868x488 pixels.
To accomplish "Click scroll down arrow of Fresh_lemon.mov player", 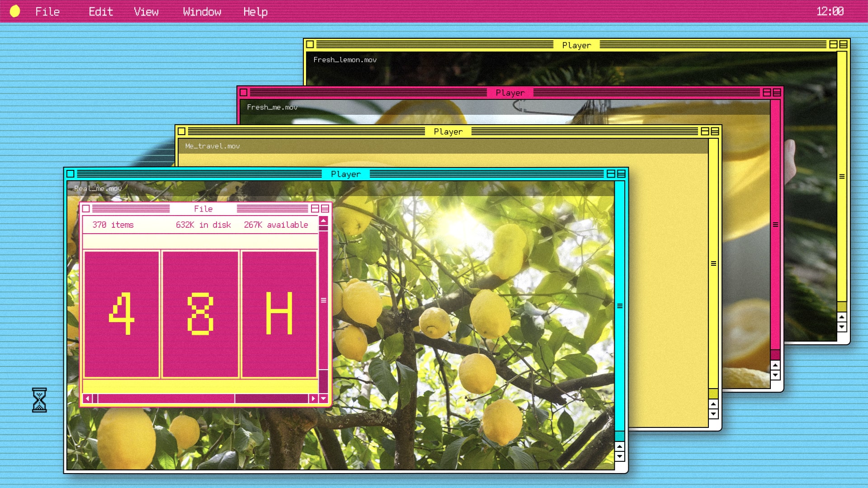I will (x=841, y=327).
